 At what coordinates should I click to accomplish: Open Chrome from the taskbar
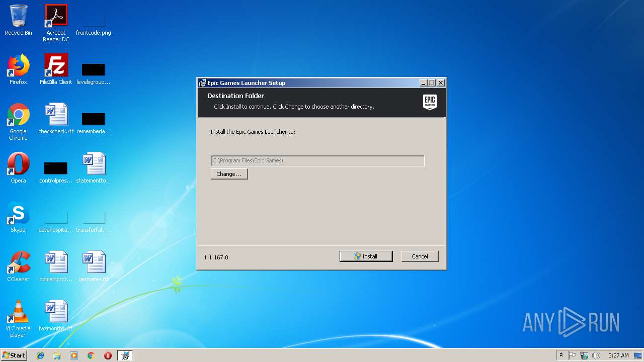91,355
